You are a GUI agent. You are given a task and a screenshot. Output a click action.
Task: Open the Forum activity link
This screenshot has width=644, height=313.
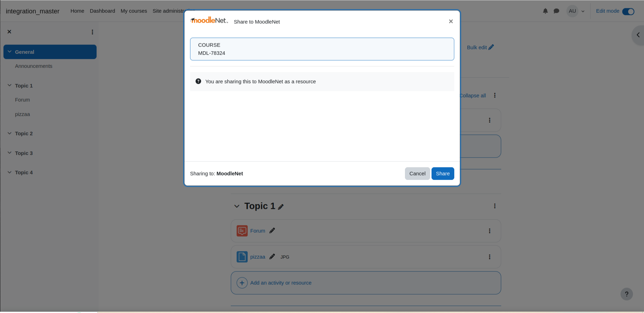(x=258, y=231)
